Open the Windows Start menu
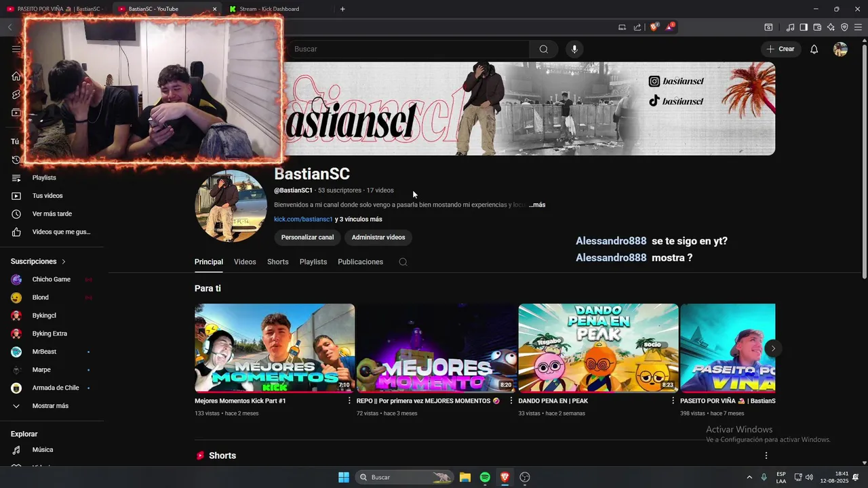Viewport: 868px width, 488px height. pos(344,477)
